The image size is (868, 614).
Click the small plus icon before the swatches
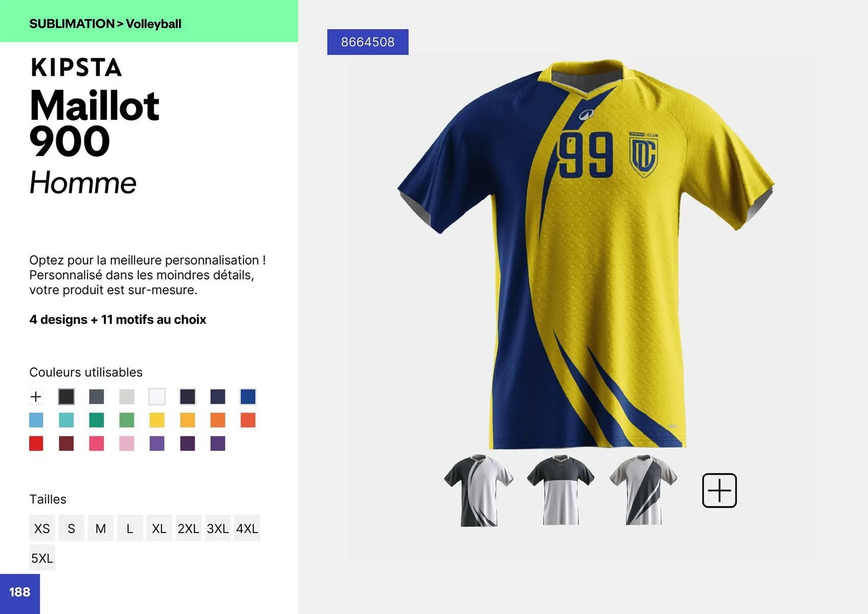[x=36, y=397]
